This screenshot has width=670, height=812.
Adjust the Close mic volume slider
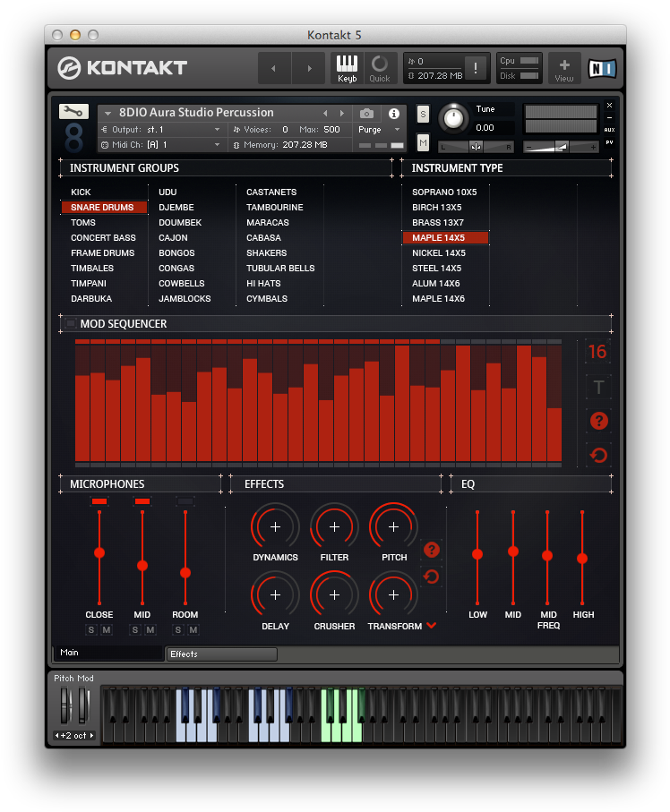pos(99,552)
